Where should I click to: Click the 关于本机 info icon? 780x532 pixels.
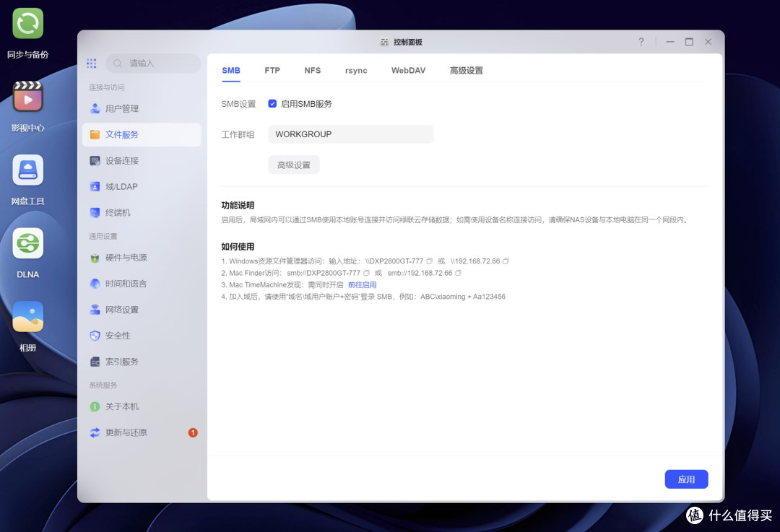[95, 406]
